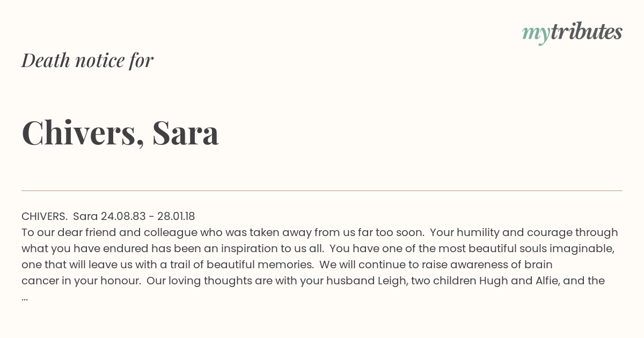Click the green "my" part of logo
Image resolution: width=644 pixels, height=338 pixels.
click(x=536, y=35)
